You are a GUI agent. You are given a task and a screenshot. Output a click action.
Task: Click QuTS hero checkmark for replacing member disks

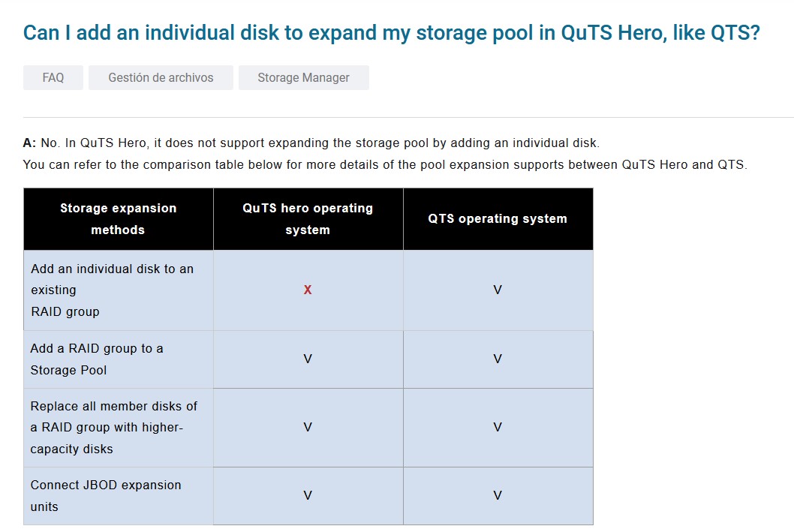click(x=308, y=427)
